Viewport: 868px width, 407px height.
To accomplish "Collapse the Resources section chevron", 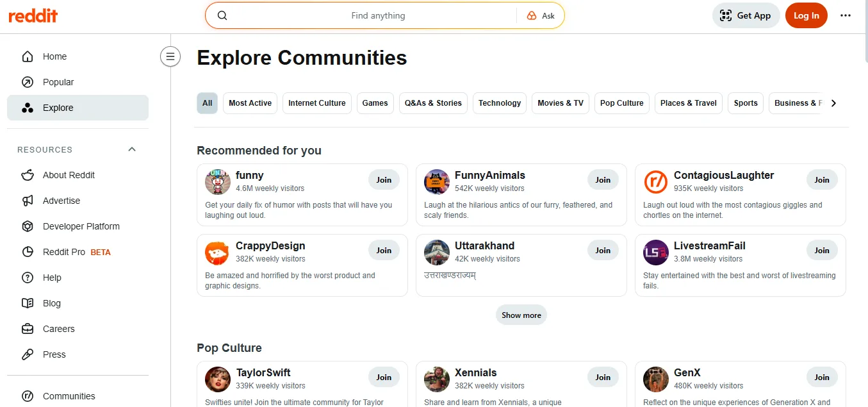I will tap(132, 149).
